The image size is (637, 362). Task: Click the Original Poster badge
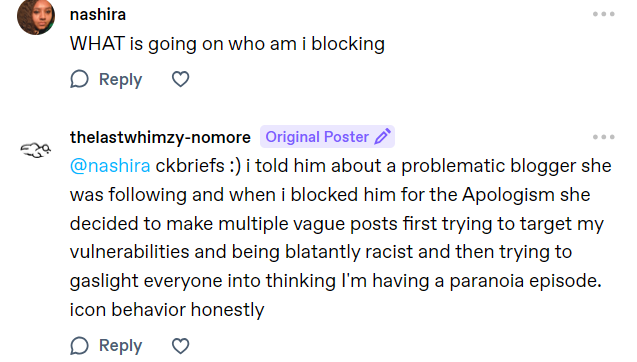point(327,137)
